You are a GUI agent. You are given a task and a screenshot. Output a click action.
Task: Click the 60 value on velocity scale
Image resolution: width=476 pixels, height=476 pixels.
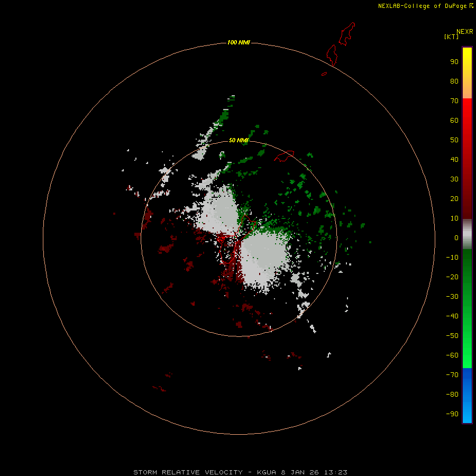click(454, 121)
